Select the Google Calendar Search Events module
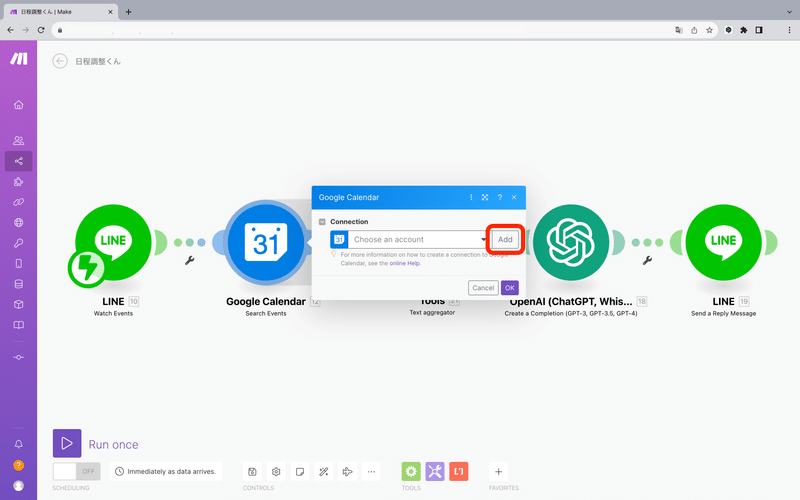Screen dimensions: 800x500 click(266, 243)
